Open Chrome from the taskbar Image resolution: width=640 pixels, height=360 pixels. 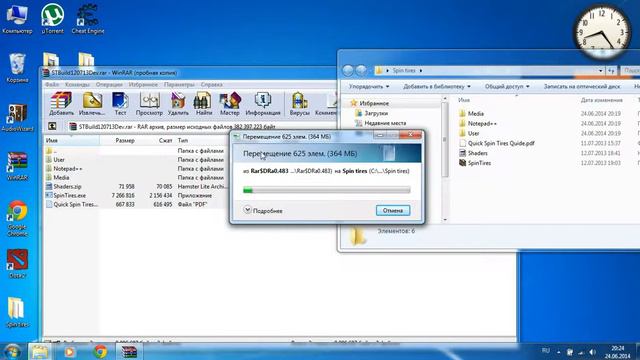tap(100, 351)
